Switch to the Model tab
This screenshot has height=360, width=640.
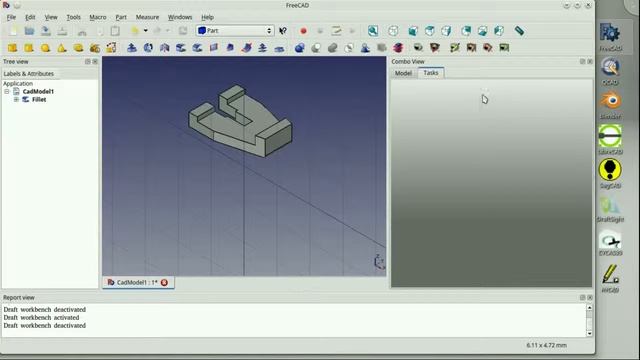point(403,73)
